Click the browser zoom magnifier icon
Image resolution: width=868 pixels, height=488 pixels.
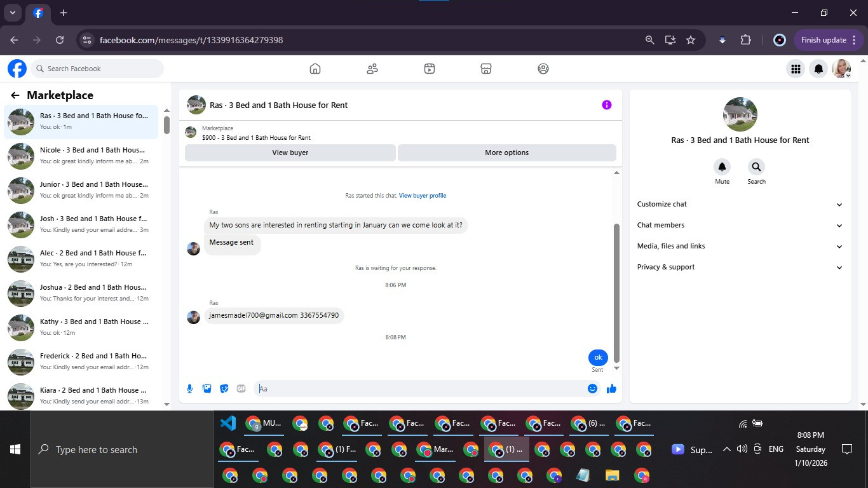649,40
